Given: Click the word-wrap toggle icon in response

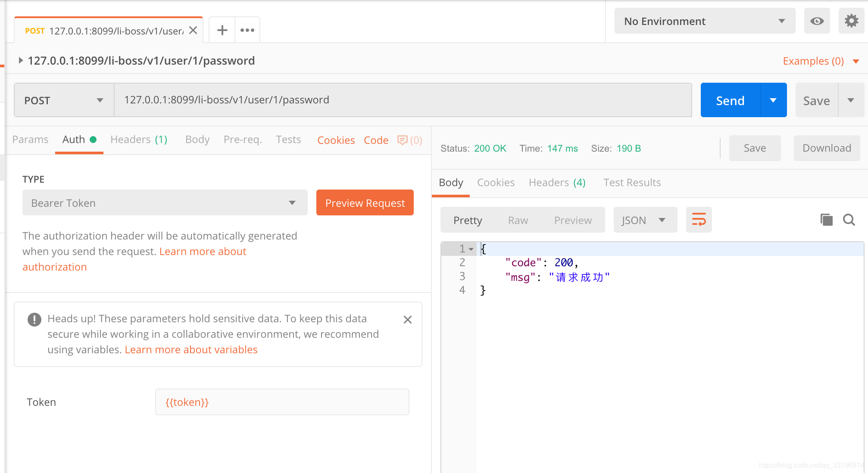Looking at the screenshot, I should coord(699,220).
